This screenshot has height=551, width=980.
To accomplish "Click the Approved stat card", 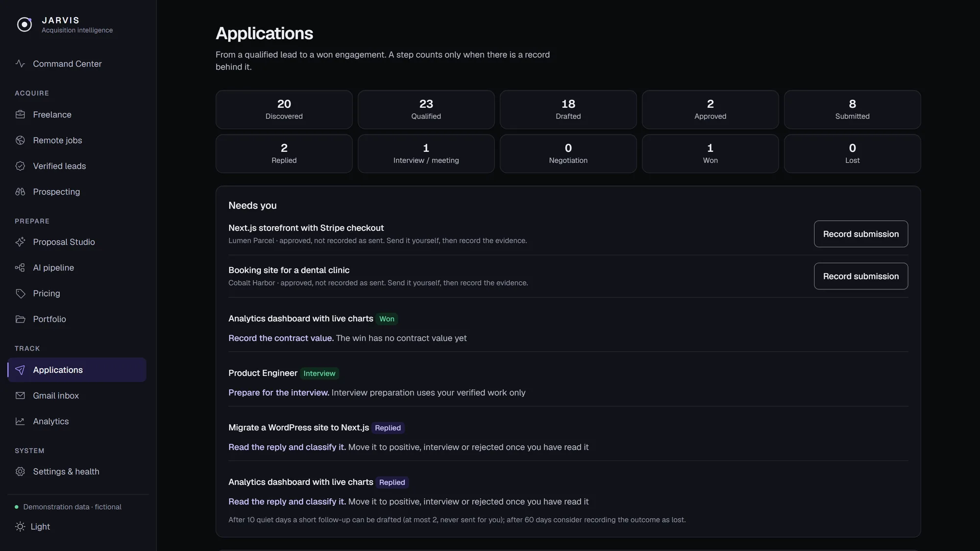I will (710, 110).
